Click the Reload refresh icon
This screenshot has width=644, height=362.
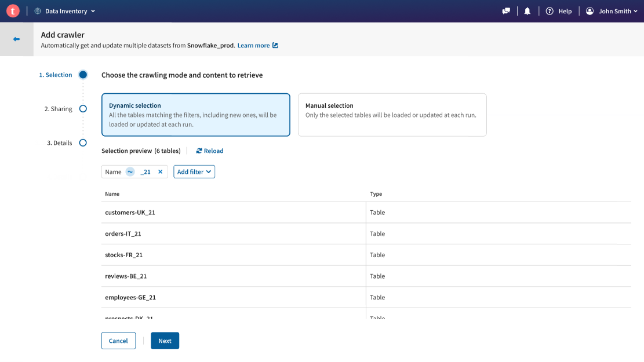[199, 151]
